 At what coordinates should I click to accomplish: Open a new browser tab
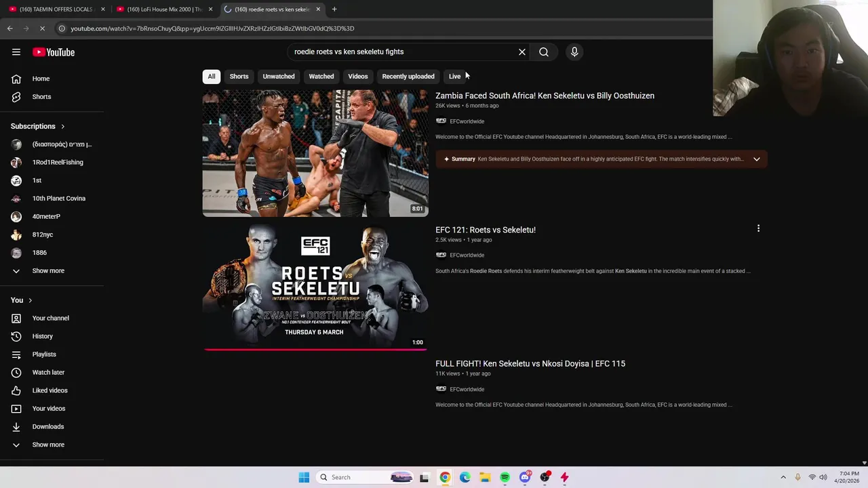click(x=334, y=9)
